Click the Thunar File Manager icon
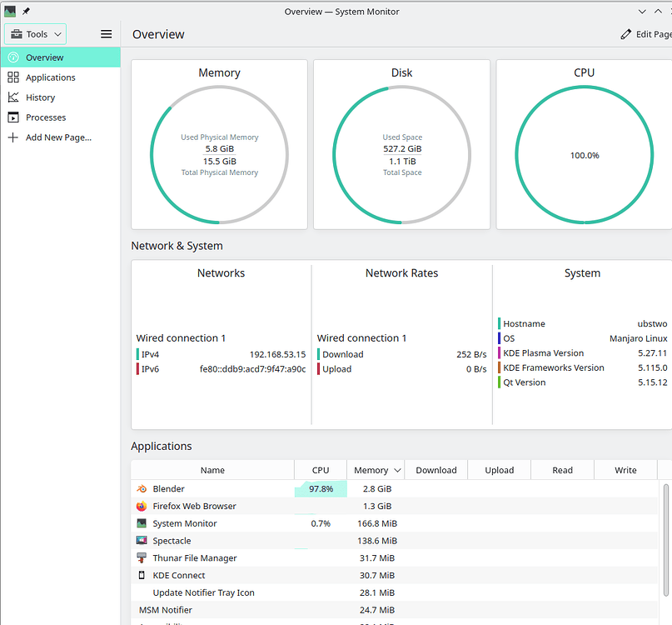672x625 pixels. pyautogui.click(x=142, y=557)
